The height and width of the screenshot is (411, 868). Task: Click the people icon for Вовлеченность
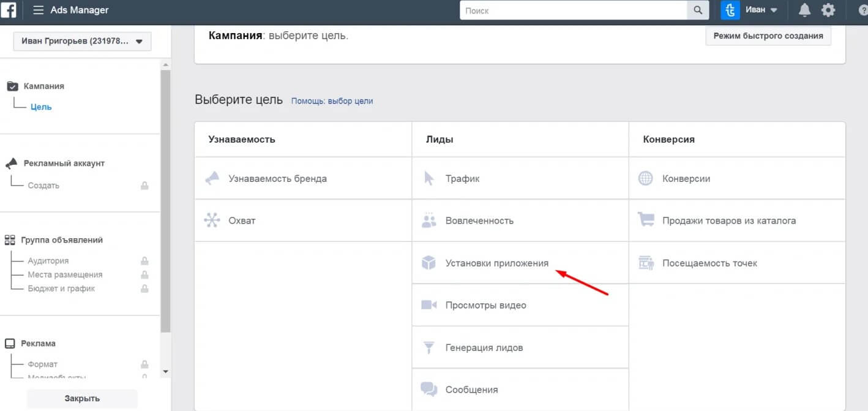(x=428, y=221)
